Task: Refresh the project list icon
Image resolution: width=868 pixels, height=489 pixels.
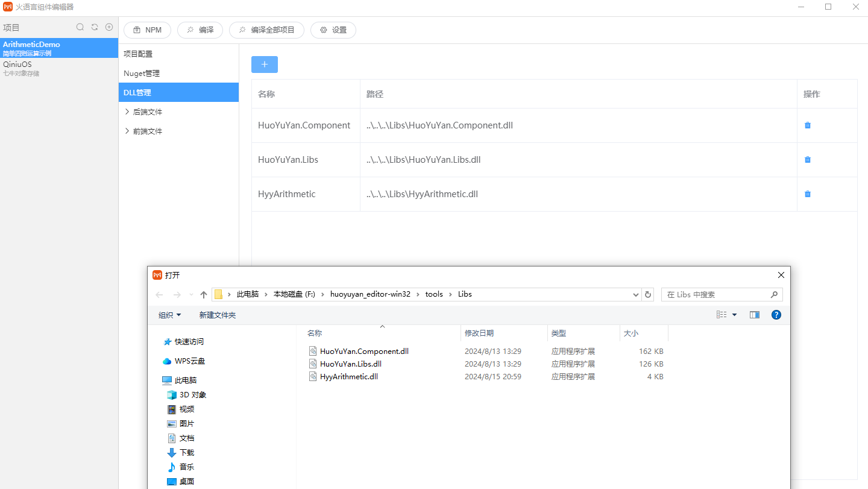Action: coord(95,27)
